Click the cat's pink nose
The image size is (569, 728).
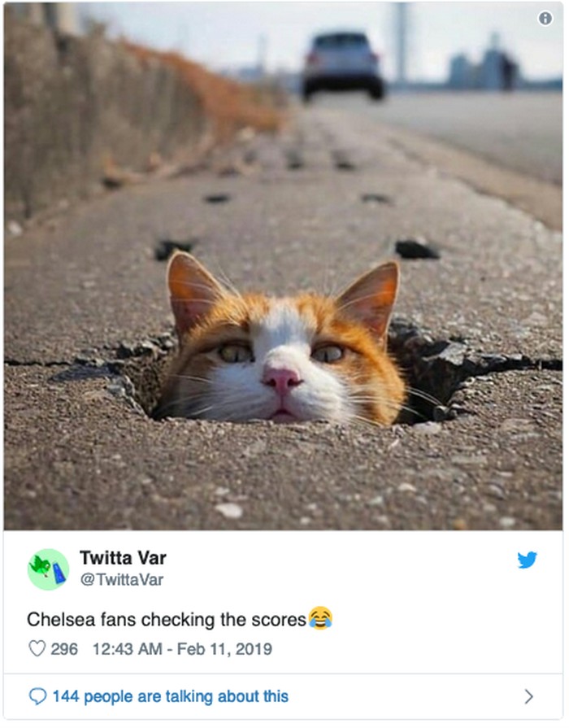(281, 379)
